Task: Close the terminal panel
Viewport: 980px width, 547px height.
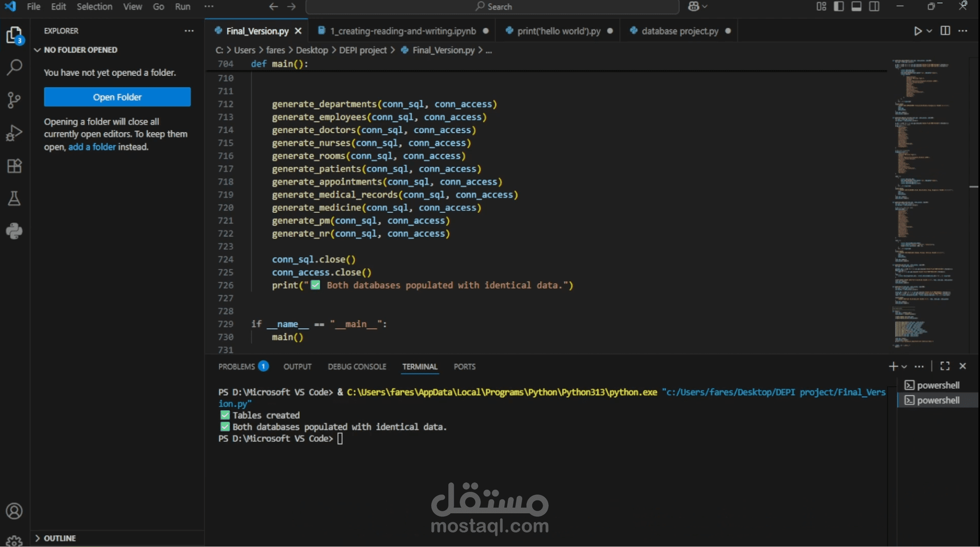Action: [963, 366]
